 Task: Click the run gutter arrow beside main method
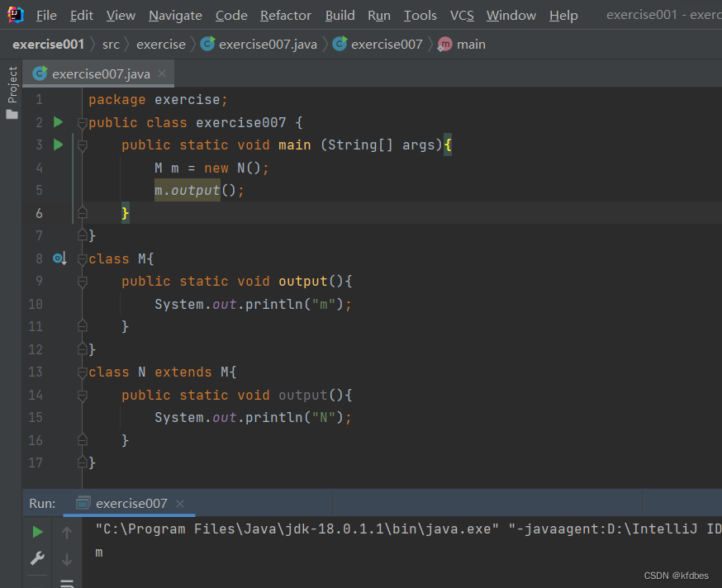[58, 145]
